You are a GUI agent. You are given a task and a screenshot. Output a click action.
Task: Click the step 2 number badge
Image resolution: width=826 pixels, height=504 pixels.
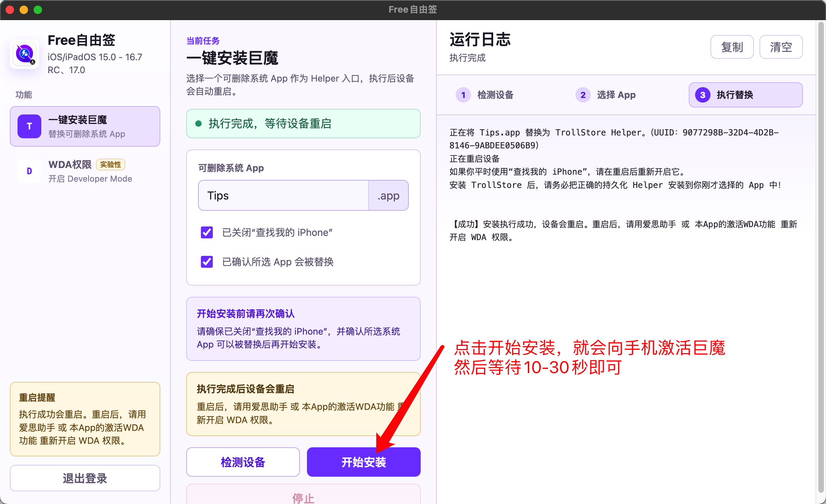click(x=583, y=95)
